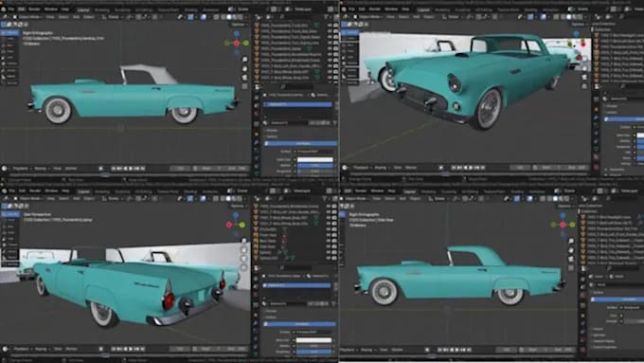Open Options dropdown in top-left viewport
The image size is (644, 363).
pos(239,25)
